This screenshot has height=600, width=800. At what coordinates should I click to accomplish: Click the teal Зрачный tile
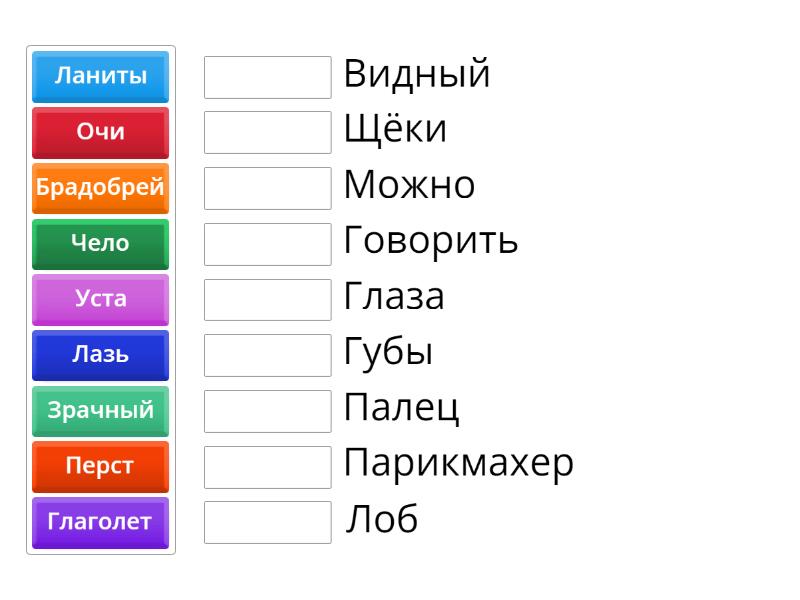[99, 411]
